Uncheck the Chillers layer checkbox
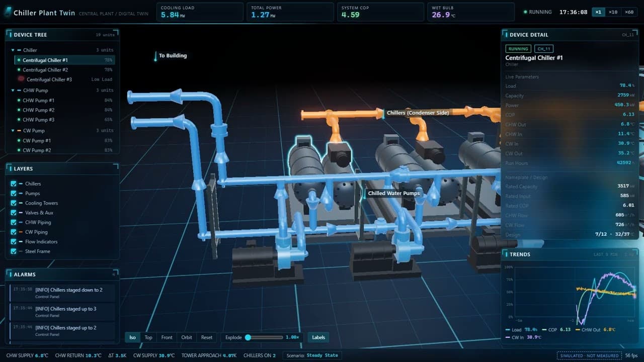 14,184
